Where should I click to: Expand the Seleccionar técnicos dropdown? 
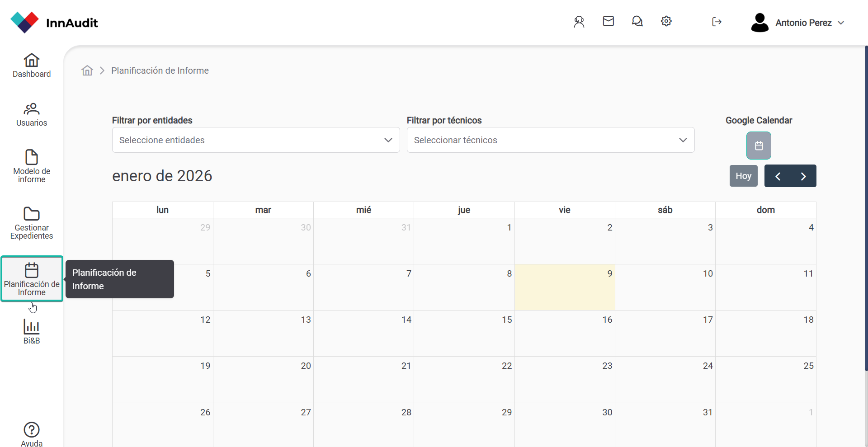[550, 140]
